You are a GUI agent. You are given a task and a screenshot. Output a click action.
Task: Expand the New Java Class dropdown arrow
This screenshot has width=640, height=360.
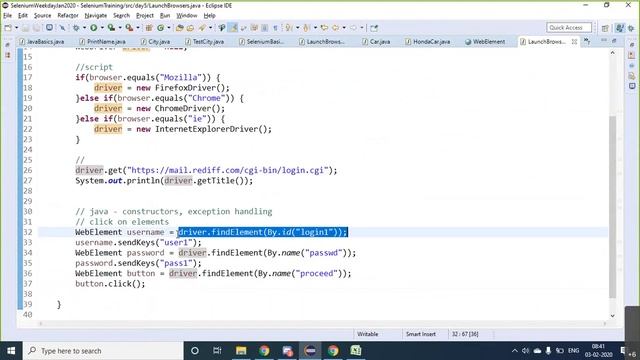click(169, 28)
